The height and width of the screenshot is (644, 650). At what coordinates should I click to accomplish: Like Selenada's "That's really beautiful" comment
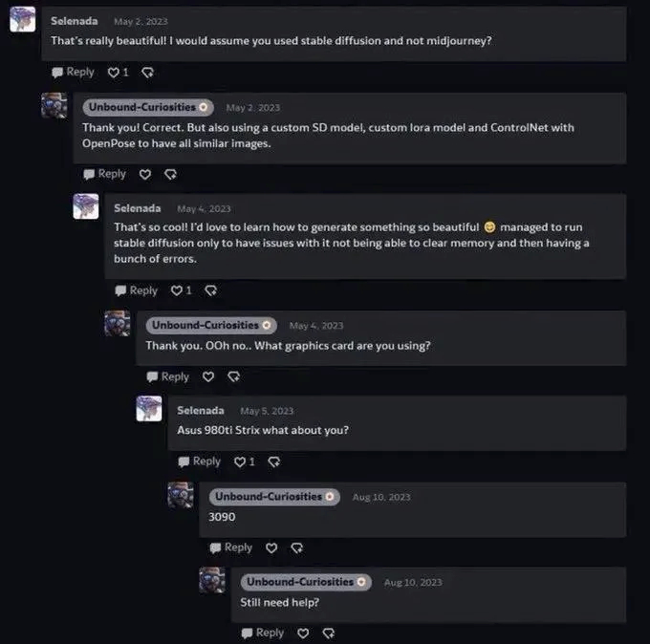(x=114, y=72)
